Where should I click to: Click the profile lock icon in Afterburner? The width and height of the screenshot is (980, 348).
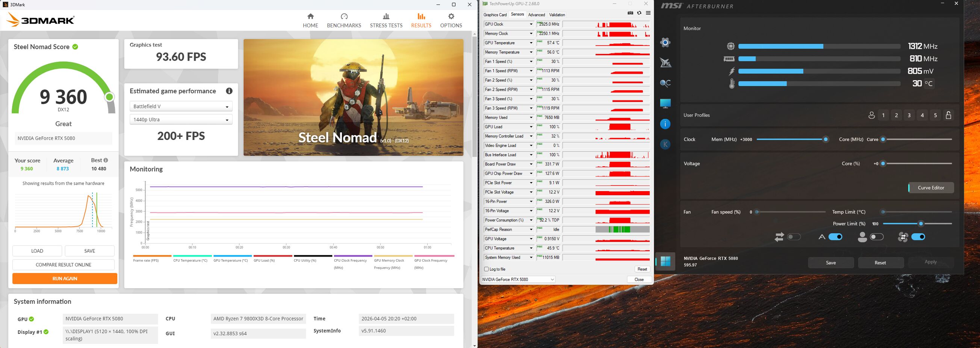[x=948, y=115]
